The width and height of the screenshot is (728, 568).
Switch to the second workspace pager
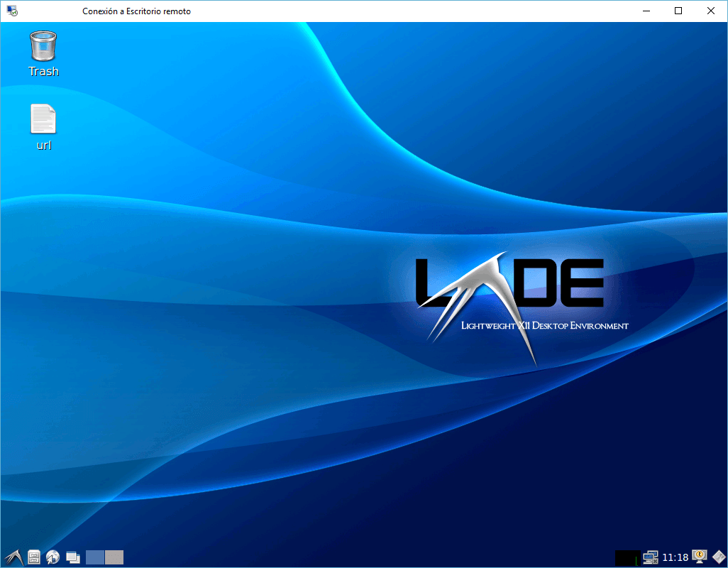click(114, 557)
